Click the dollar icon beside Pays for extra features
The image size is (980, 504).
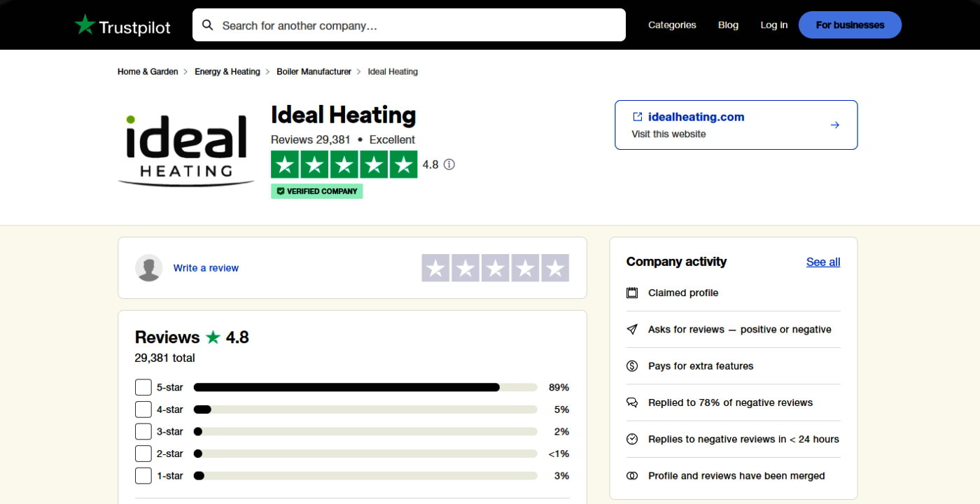(632, 366)
